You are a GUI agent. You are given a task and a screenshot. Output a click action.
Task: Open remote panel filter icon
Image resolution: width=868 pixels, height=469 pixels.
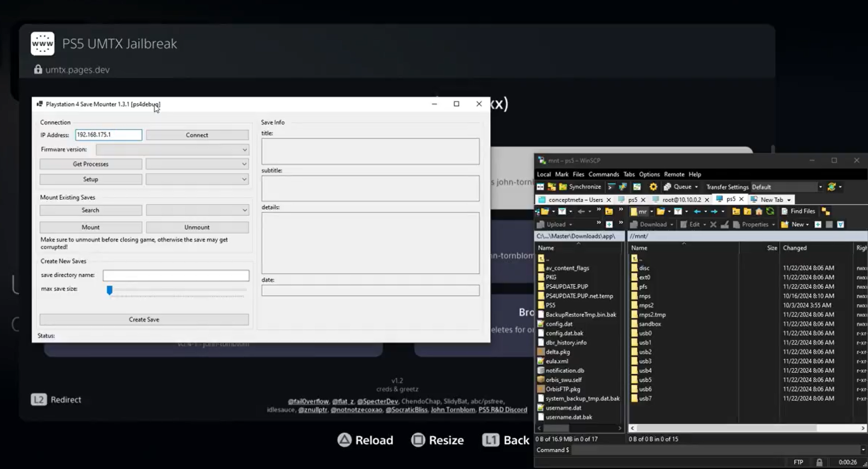click(x=678, y=211)
